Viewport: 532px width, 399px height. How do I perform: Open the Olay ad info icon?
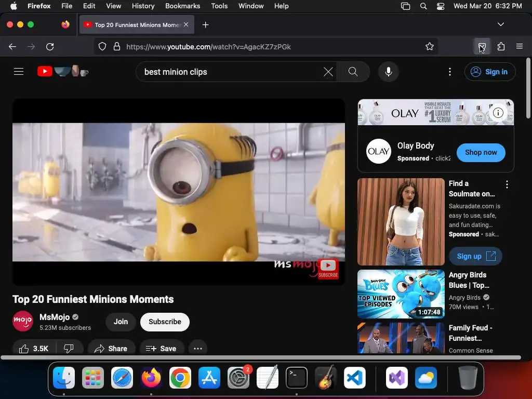(498, 113)
